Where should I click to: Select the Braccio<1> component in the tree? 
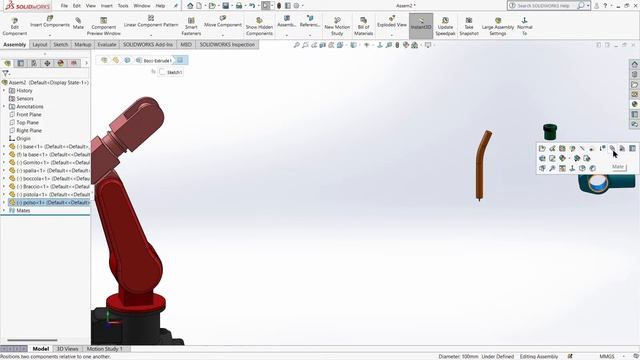49,187
